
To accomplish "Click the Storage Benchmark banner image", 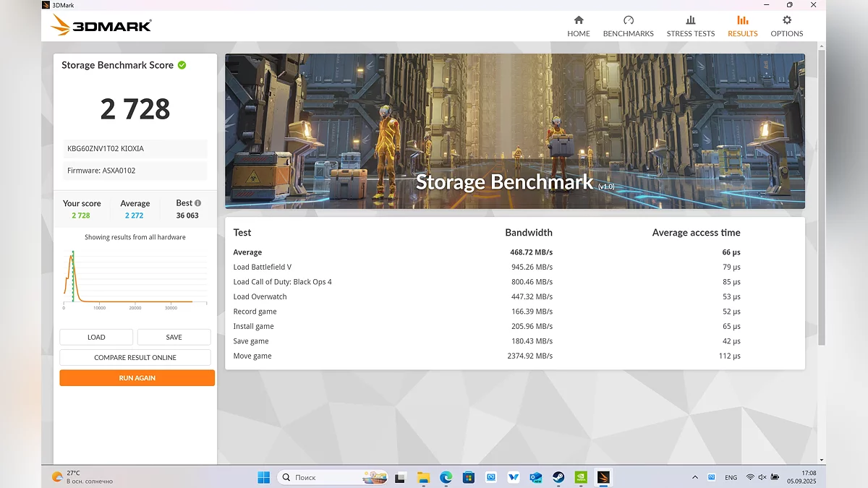I will point(514,131).
